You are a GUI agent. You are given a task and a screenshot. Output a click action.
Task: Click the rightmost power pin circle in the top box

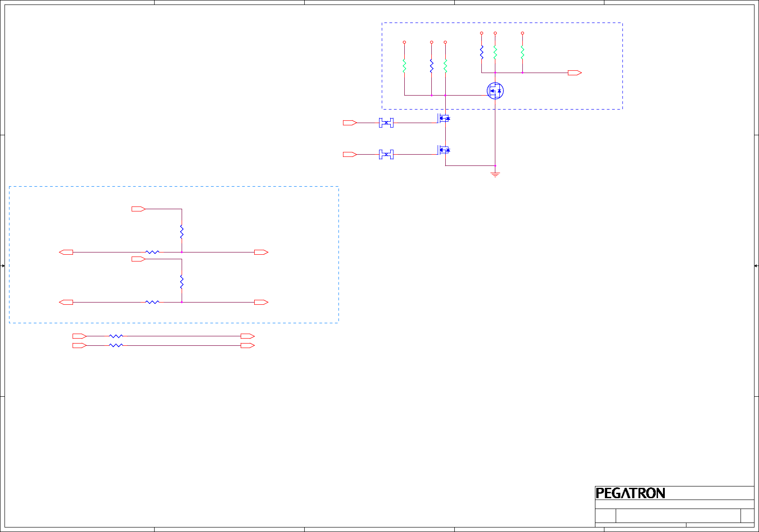[522, 33]
